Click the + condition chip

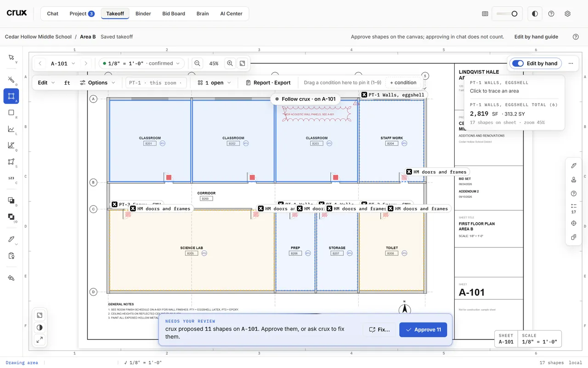click(x=403, y=83)
